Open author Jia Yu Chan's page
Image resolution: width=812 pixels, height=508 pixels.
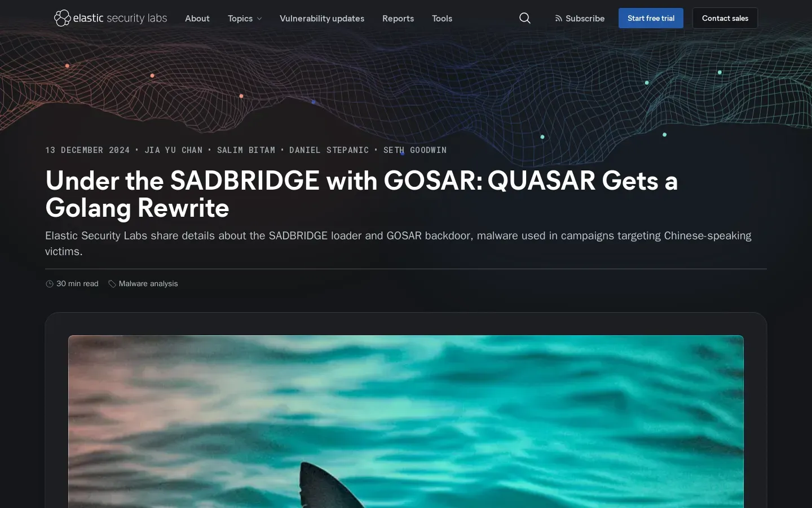(x=174, y=150)
